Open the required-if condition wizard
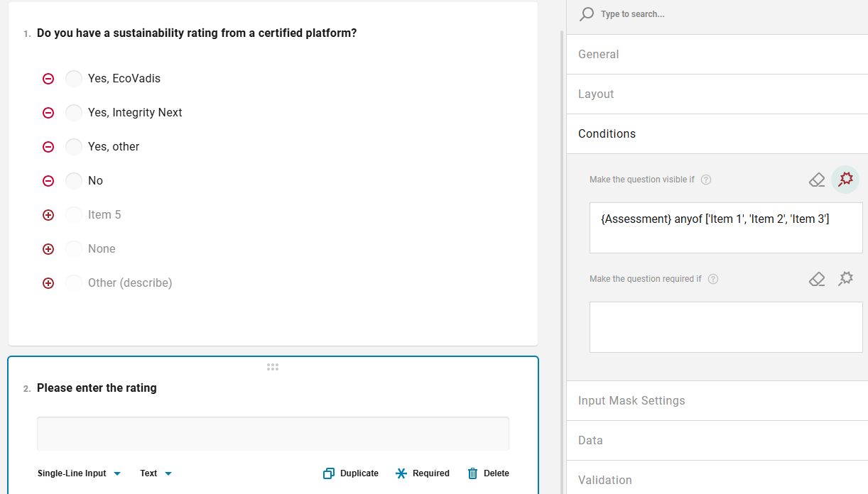The width and height of the screenshot is (868, 494). pos(845,279)
